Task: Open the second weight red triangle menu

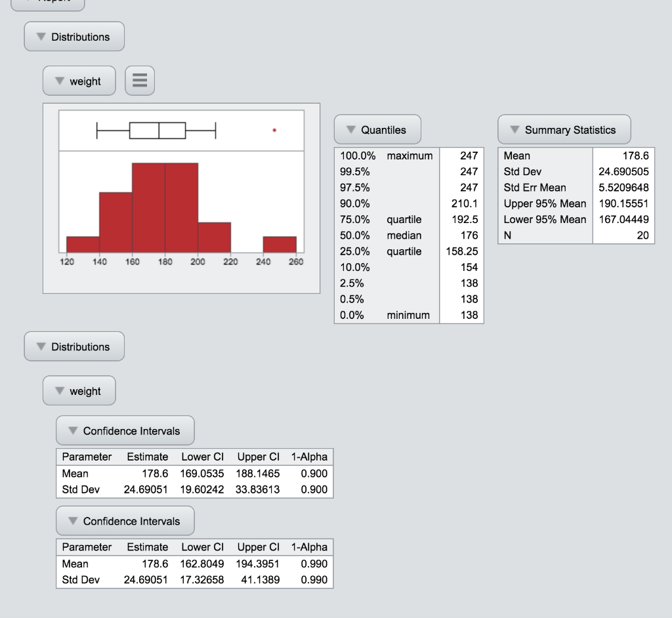Action: 59,390
